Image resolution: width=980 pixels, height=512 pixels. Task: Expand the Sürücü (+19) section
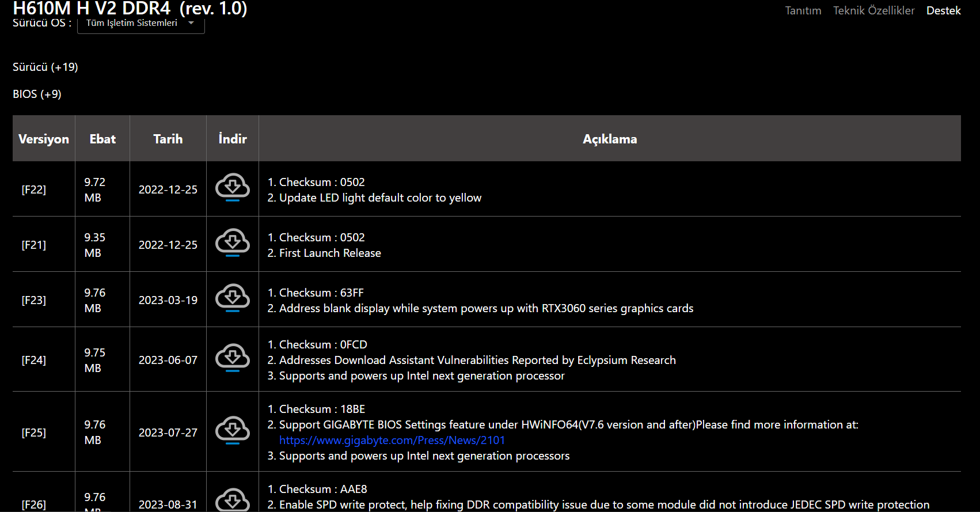45,67
